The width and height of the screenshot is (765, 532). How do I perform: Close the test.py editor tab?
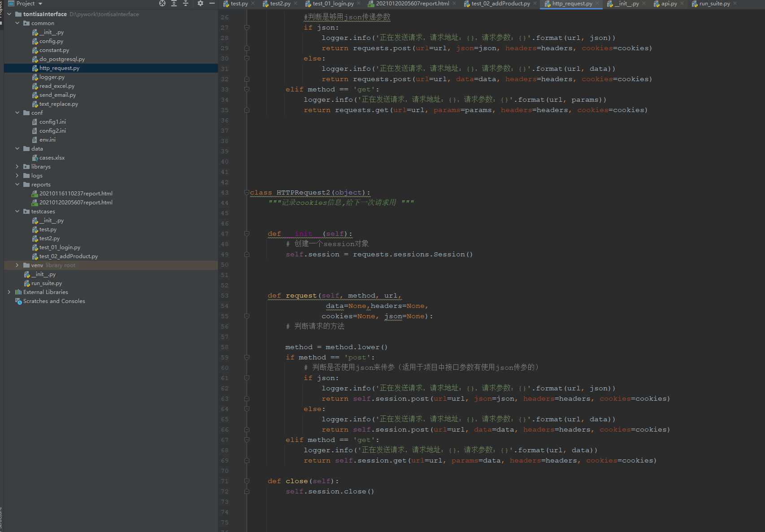253,4
